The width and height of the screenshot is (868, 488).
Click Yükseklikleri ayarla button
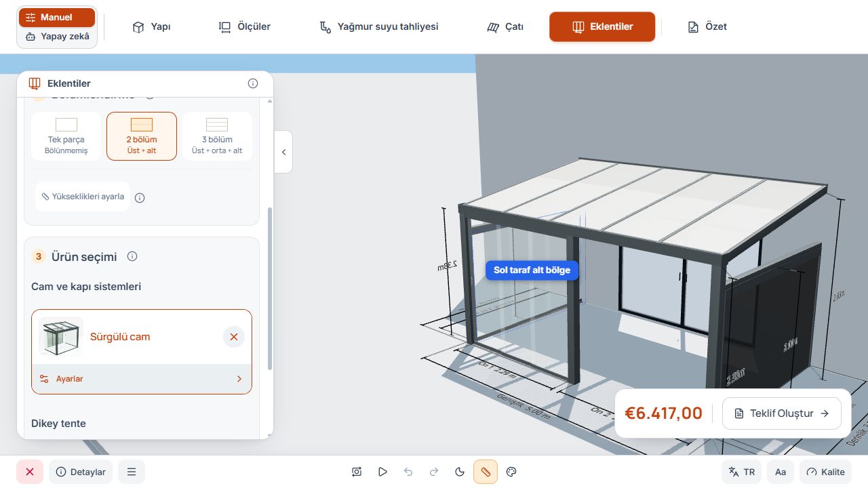[x=83, y=197]
